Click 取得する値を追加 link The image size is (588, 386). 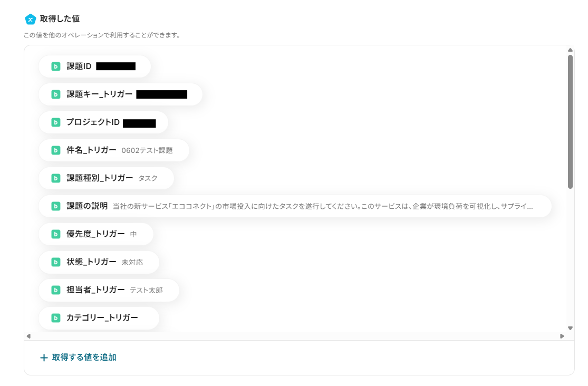pyautogui.click(x=84, y=358)
